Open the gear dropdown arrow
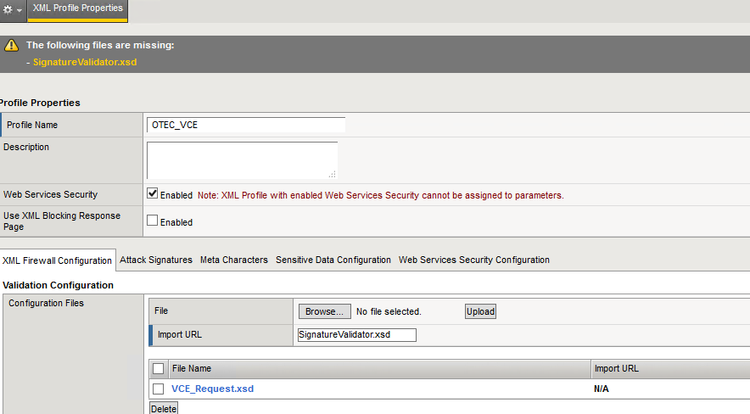This screenshot has height=414, width=750. [x=19, y=10]
